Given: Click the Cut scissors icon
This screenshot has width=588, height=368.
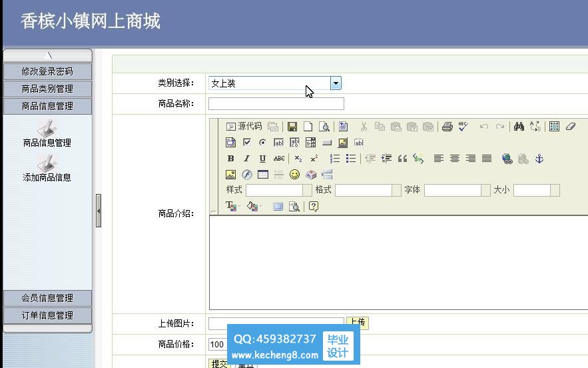Looking at the screenshot, I should (x=364, y=127).
